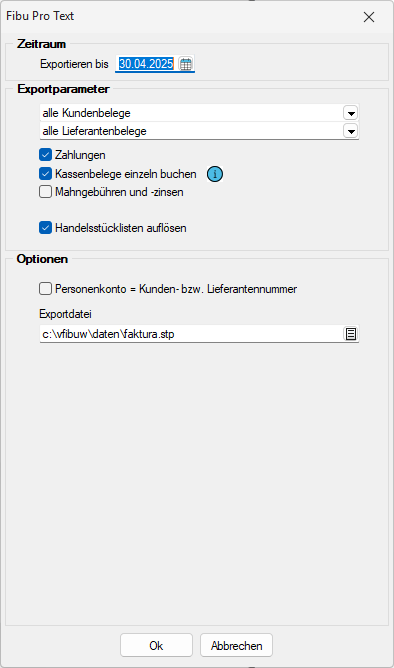
Task: Disable Handelsstücklisten auflösen checkbox
Action: [45, 227]
